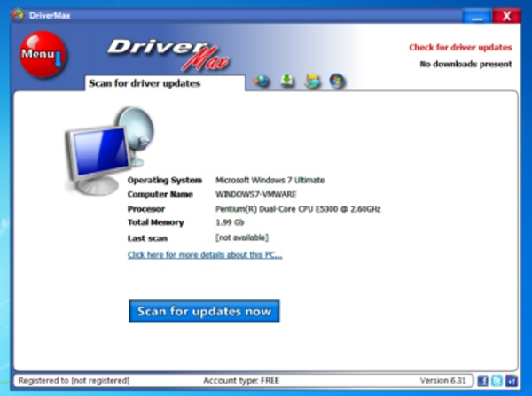532x396 pixels.
Task: Open the Windows orb tab icon
Action: click(x=337, y=82)
